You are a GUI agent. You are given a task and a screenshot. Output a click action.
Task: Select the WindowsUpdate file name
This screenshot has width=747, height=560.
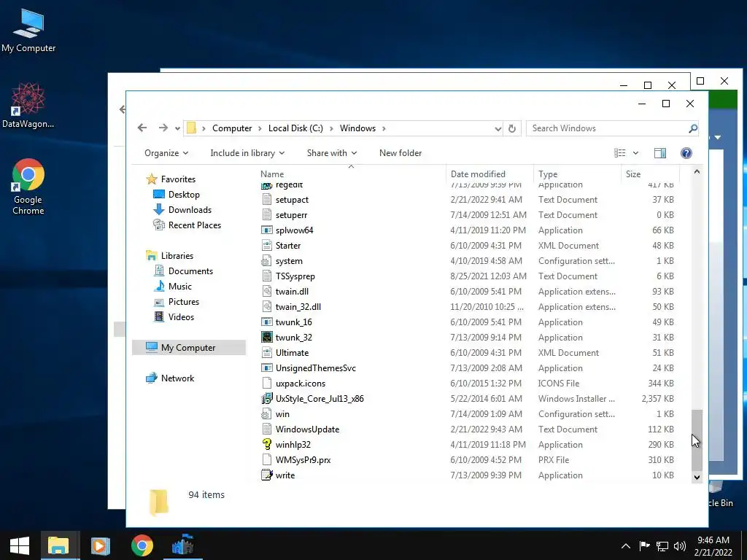point(307,429)
